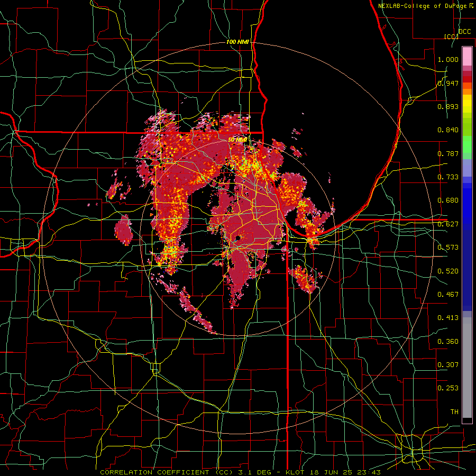The image size is (476, 476).
Task: Pick the gray segment of the color bar
Action: (467, 368)
